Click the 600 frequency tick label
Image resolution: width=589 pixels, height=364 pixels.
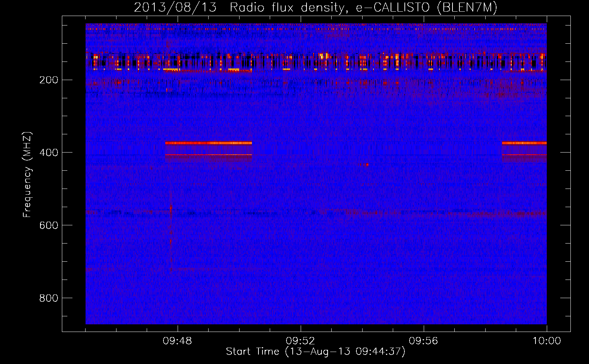(x=49, y=225)
